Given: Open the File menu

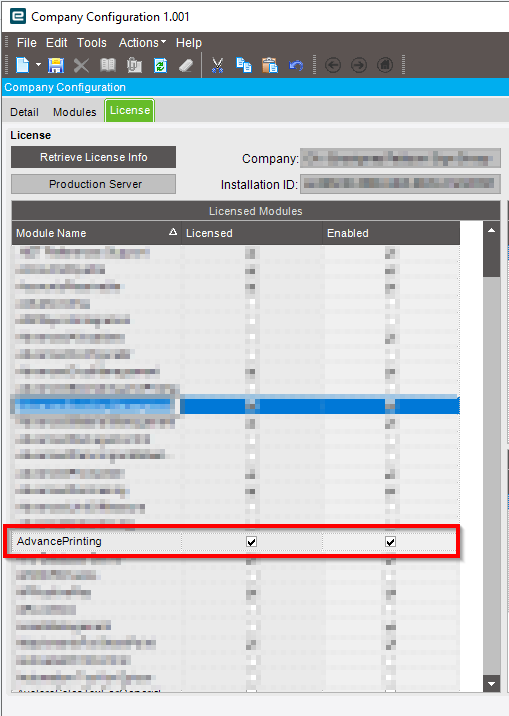Looking at the screenshot, I should pyautogui.click(x=26, y=42).
